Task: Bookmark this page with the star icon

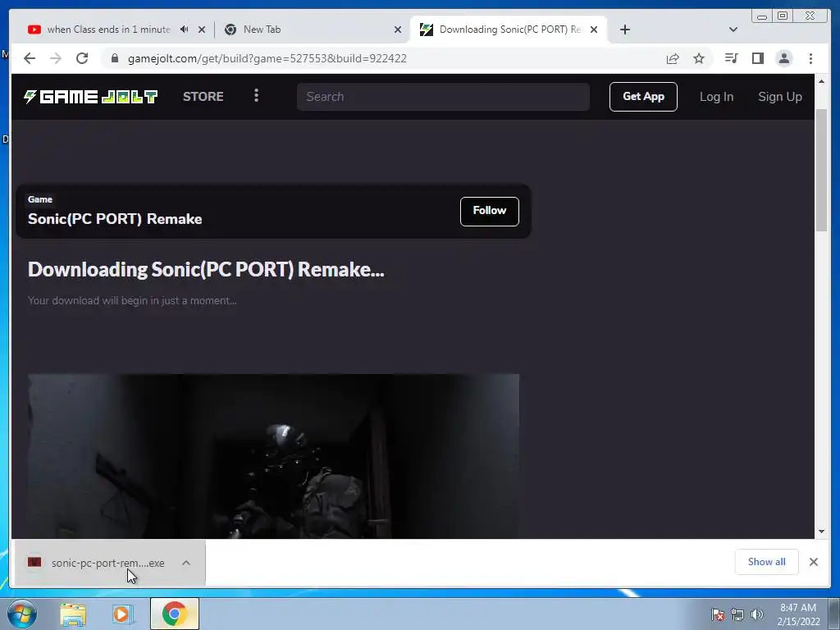Action: click(699, 58)
